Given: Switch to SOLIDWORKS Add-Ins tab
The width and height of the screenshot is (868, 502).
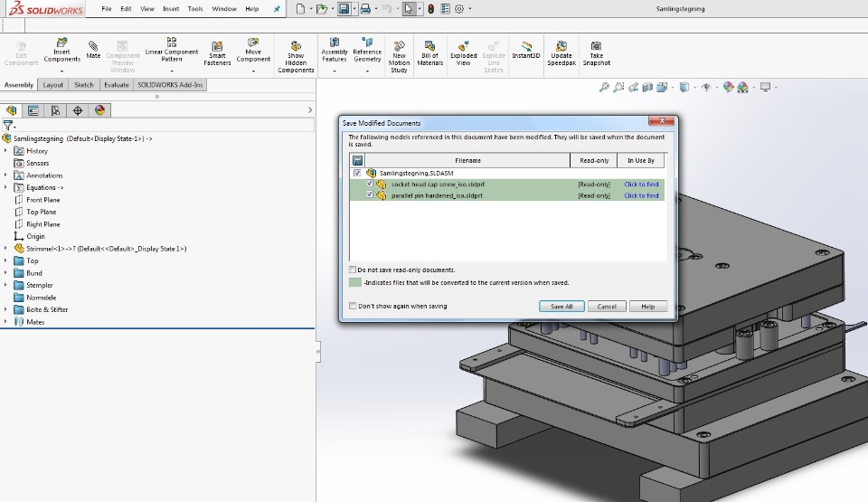Looking at the screenshot, I should click(170, 85).
